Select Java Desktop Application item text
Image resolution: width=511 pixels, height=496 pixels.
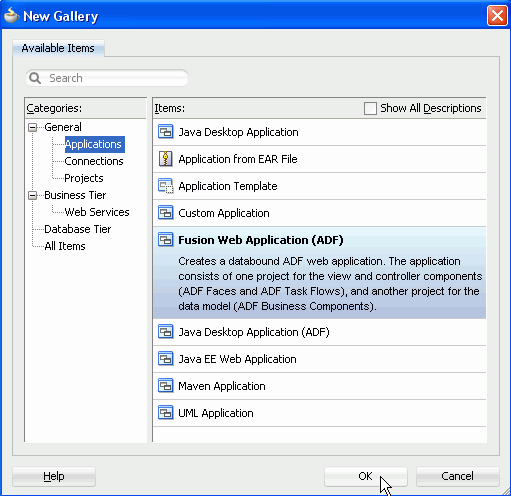point(238,132)
